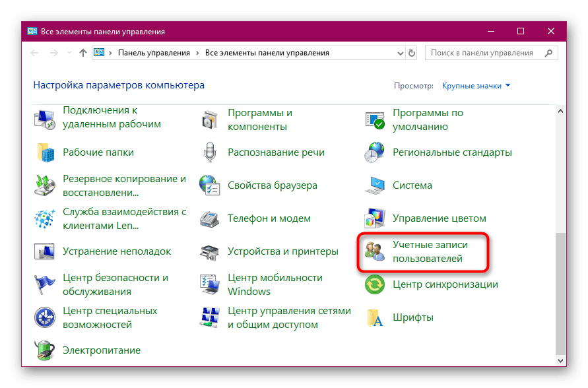The image size is (588, 388).
Task: Click the Windows mobility center icon
Action: [x=210, y=284]
